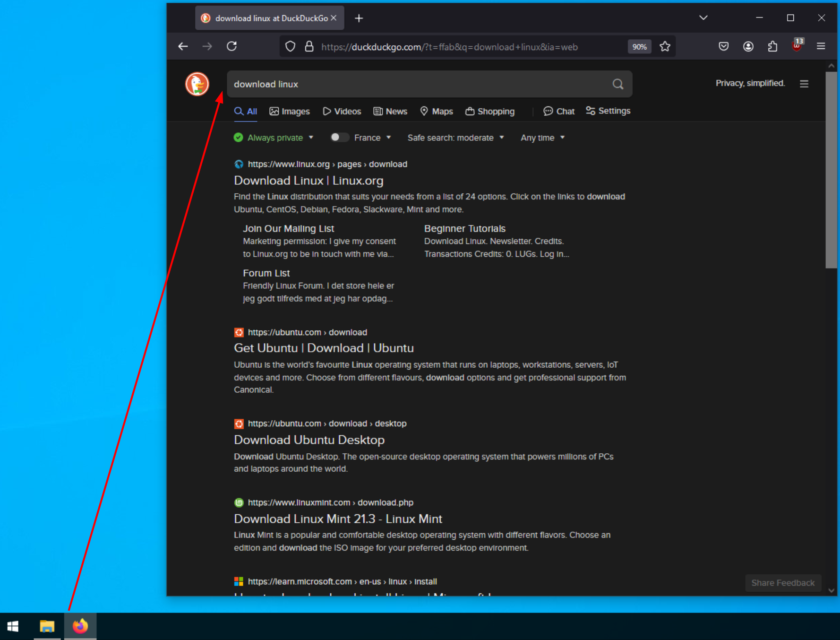This screenshot has height=640, width=840.
Task: Open the Chat link
Action: 559,112
